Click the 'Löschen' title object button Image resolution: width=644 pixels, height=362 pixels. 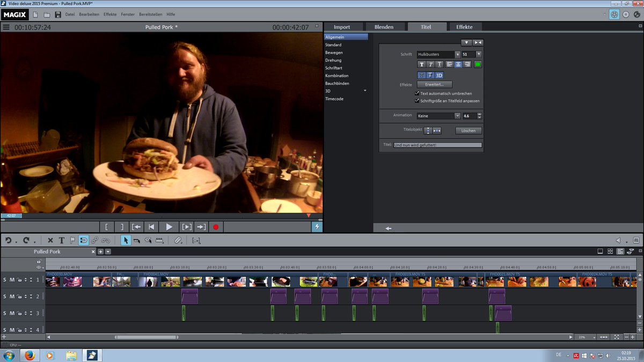(x=469, y=130)
